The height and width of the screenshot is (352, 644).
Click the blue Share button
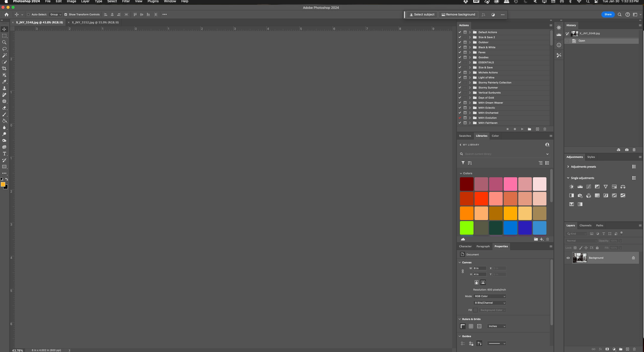[608, 15]
